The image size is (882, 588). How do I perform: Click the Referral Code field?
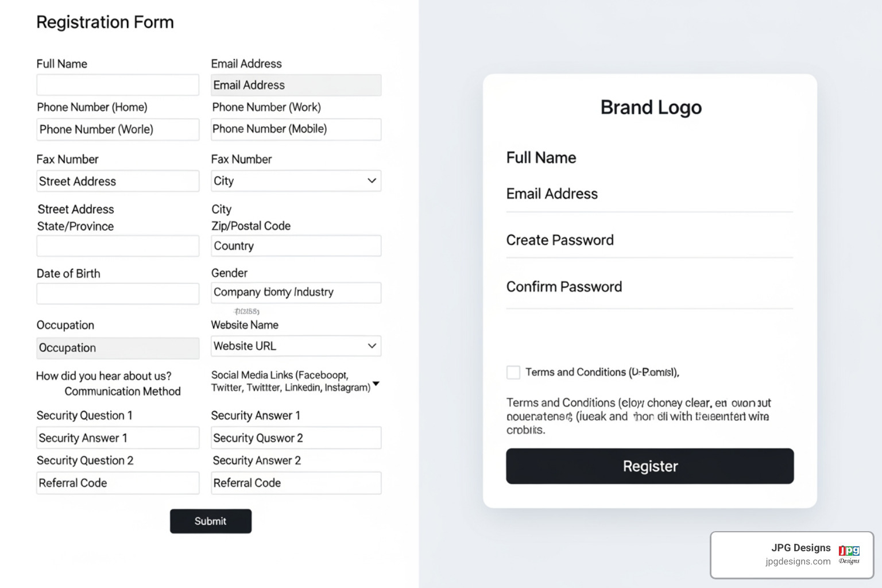[x=117, y=483]
